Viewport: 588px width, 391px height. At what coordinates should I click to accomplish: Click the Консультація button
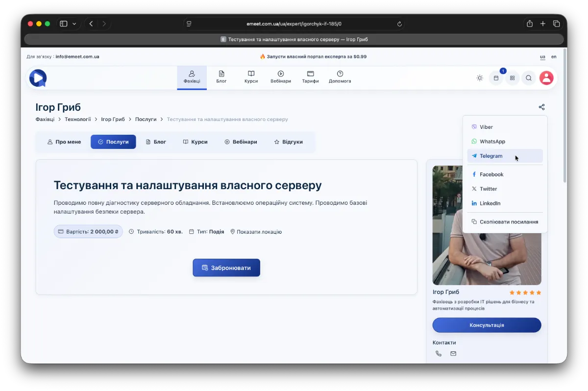[x=487, y=325]
